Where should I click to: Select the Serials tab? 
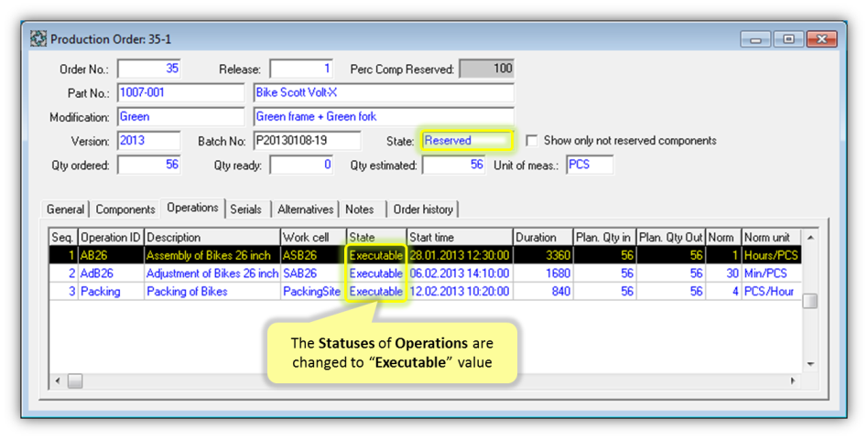pos(245,209)
